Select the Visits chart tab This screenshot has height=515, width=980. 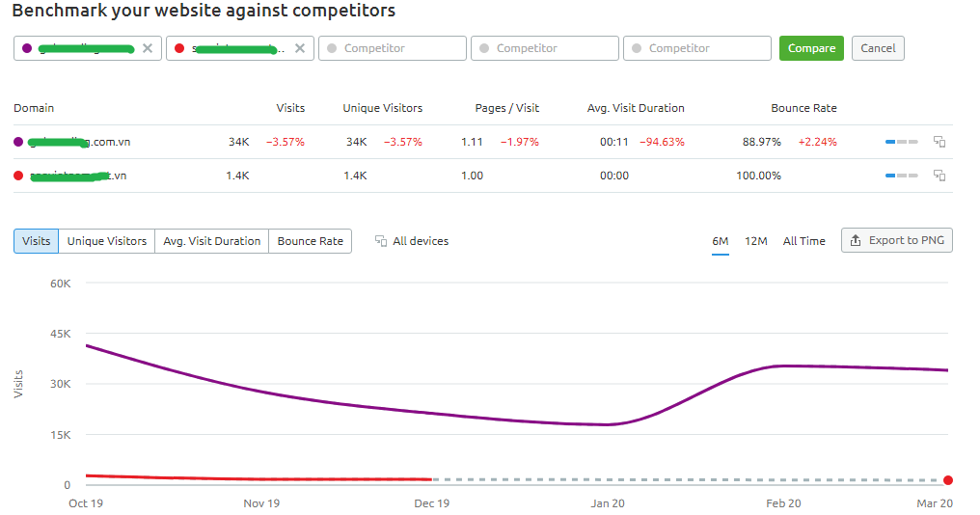click(x=37, y=241)
